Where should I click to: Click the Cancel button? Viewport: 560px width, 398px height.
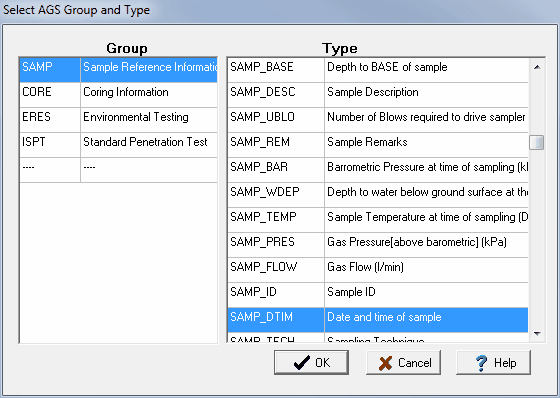403,362
